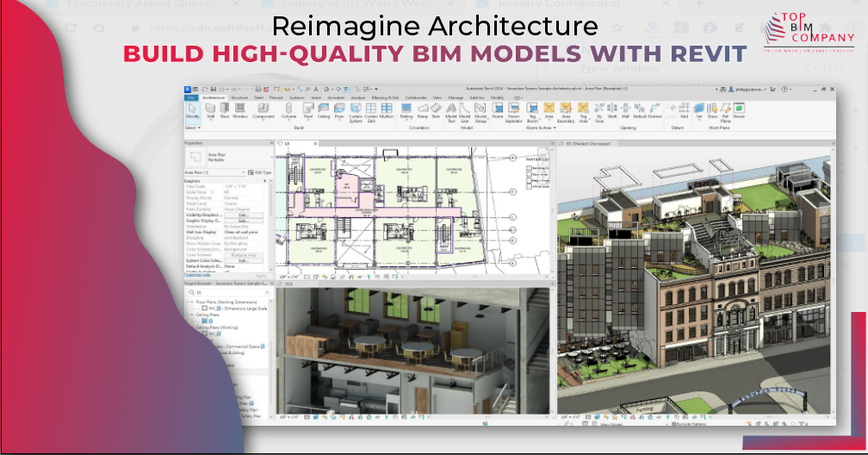Collapse the Floor Plans (Working Dimensions) node
The width and height of the screenshot is (868, 455).
pyautogui.click(x=192, y=302)
